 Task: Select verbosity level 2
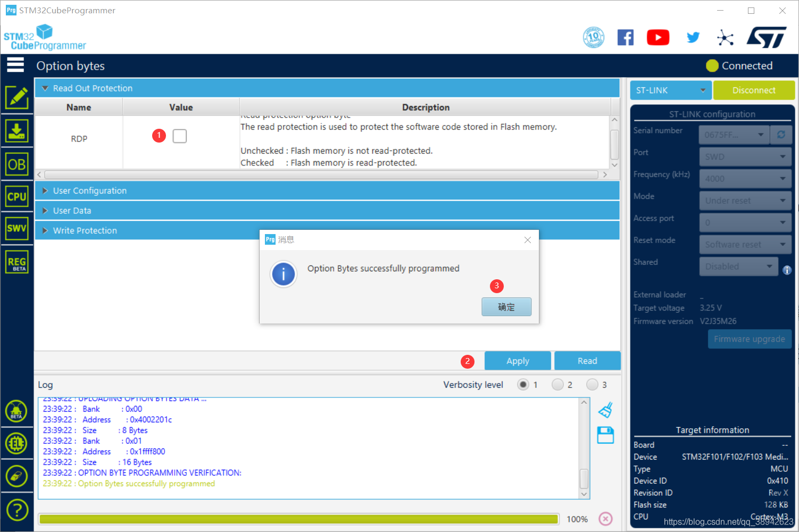[x=557, y=385]
